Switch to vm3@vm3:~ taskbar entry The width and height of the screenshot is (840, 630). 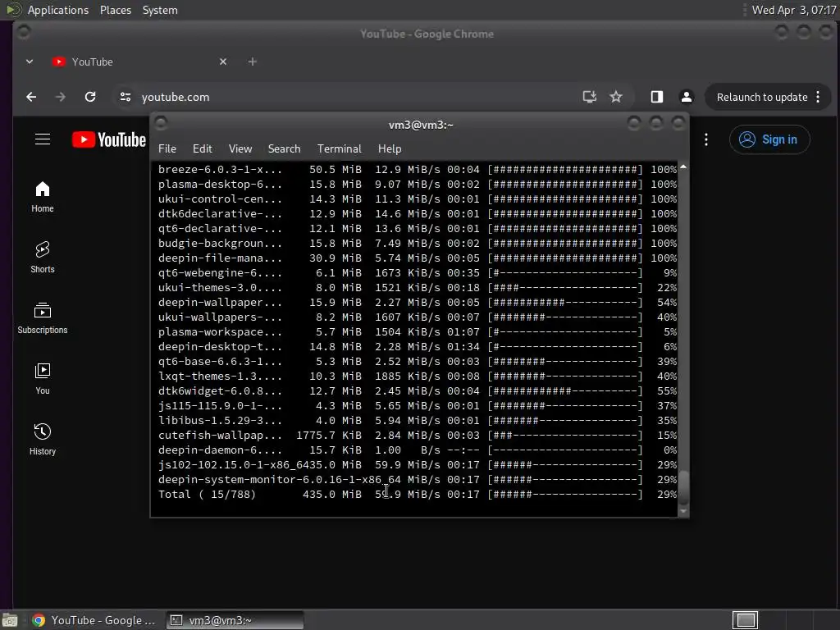(234, 620)
